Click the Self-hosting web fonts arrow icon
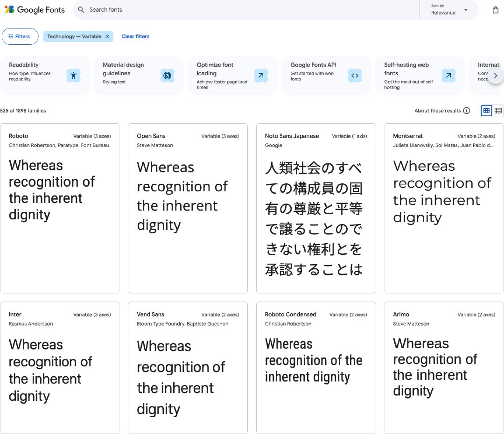The width and height of the screenshot is (504, 434). tap(448, 76)
